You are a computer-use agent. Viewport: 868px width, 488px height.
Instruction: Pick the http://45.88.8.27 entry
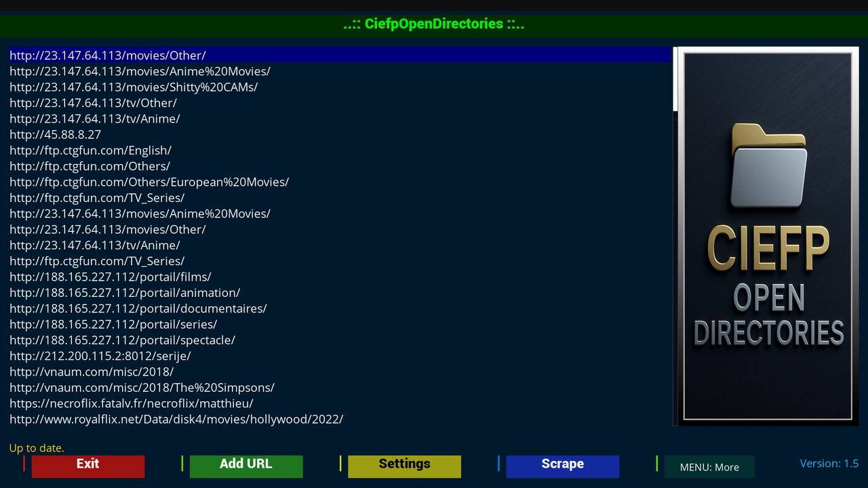[340, 134]
